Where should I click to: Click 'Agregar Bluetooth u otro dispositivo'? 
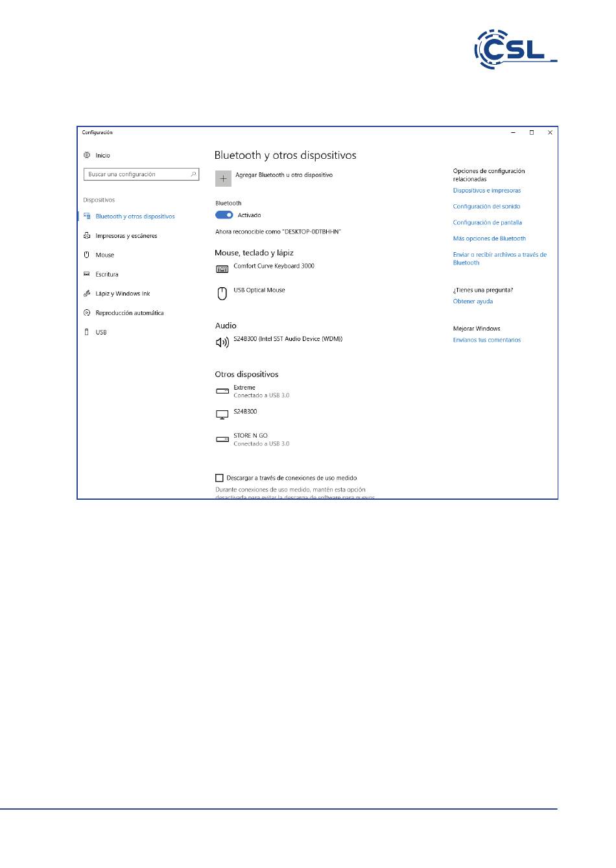[x=284, y=175]
